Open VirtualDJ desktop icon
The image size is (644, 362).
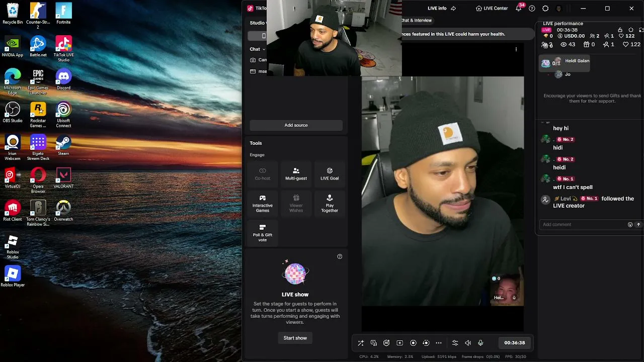pyautogui.click(x=13, y=178)
